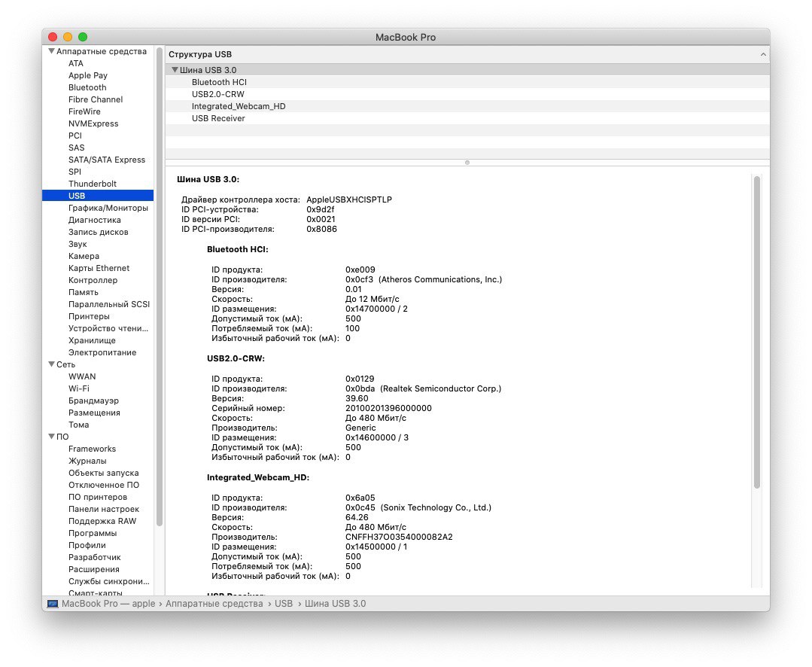
Task: Click Шина USB 3.0 in the path bar
Action: click(x=335, y=604)
